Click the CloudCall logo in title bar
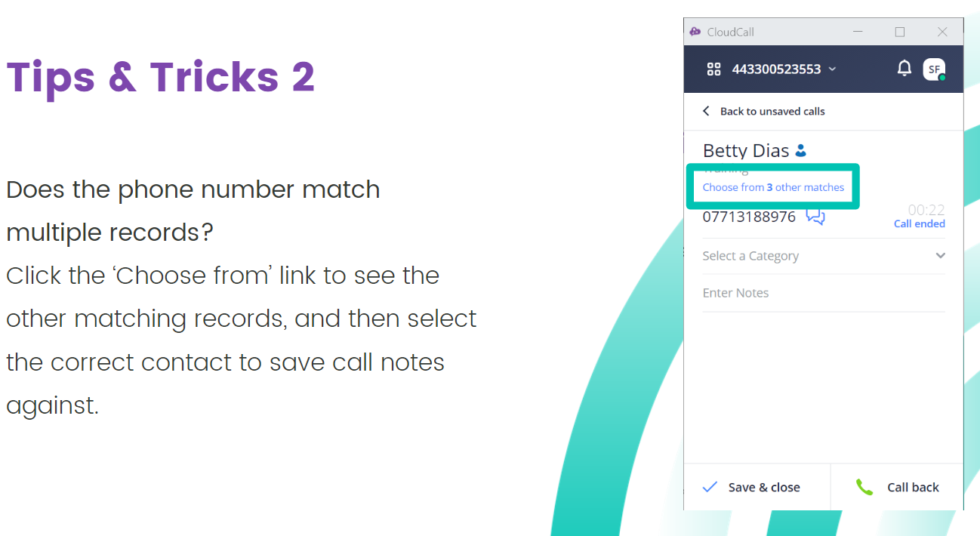 coord(695,32)
